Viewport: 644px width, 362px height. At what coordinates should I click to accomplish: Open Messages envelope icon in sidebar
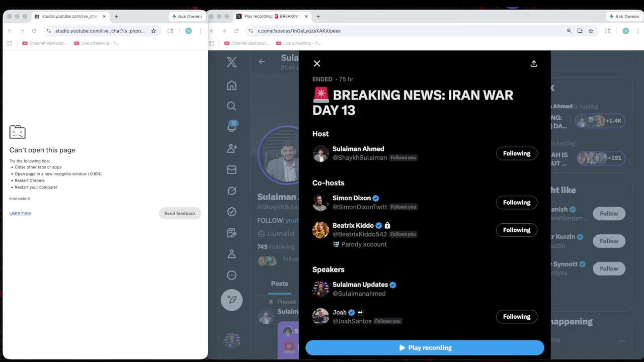click(231, 170)
